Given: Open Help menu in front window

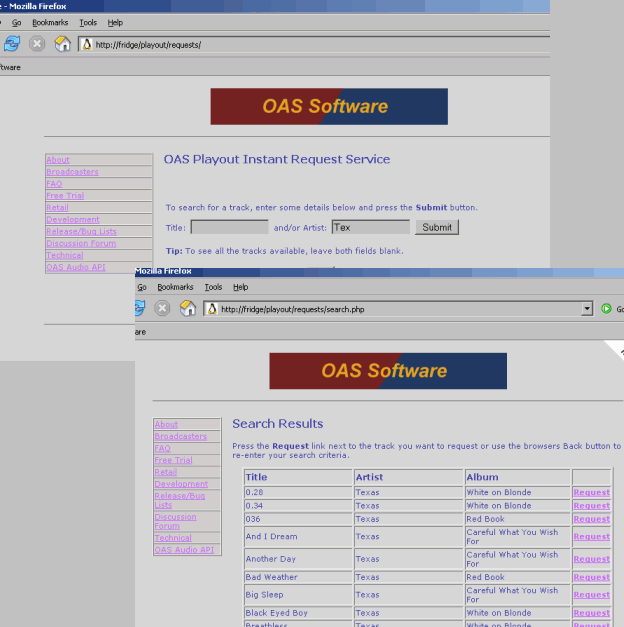Looking at the screenshot, I should (x=240, y=287).
